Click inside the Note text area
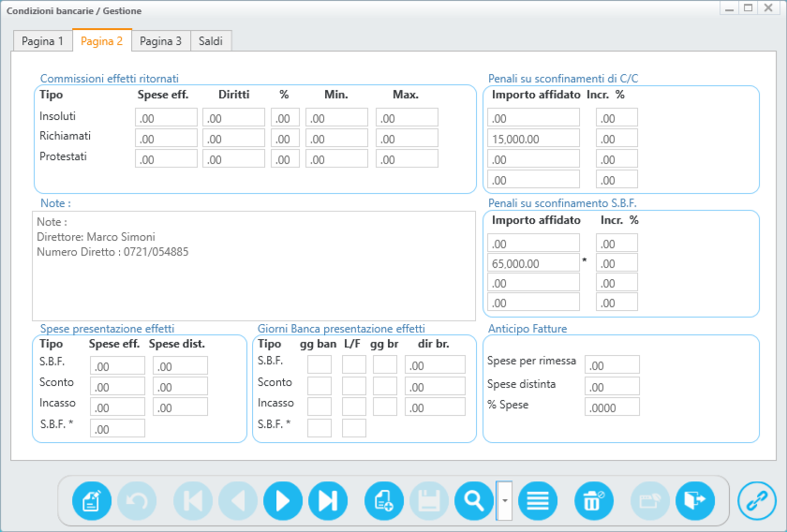 pos(254,266)
